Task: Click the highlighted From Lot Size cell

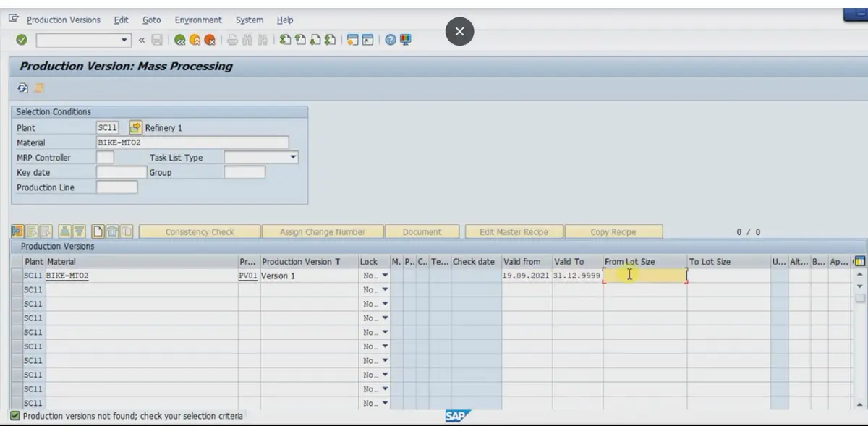Action: pyautogui.click(x=644, y=276)
